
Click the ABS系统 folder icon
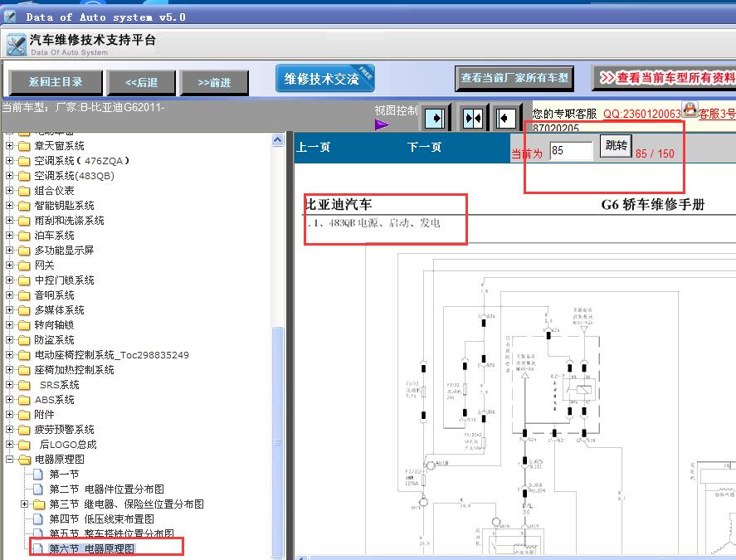click(x=24, y=400)
